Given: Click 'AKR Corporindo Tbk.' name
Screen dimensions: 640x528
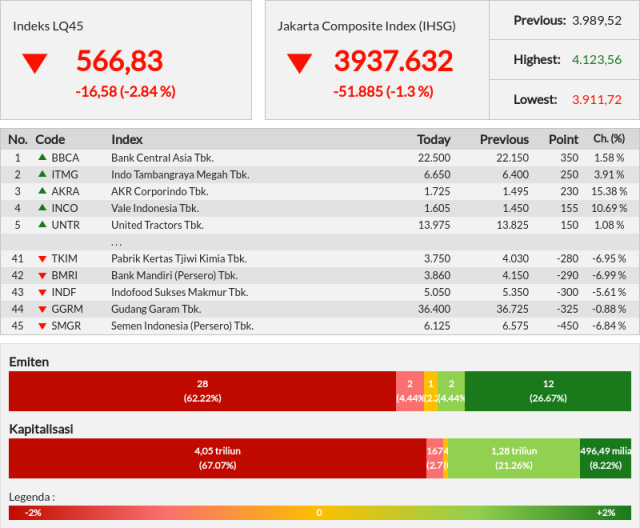Looking at the screenshot, I should (160, 191).
